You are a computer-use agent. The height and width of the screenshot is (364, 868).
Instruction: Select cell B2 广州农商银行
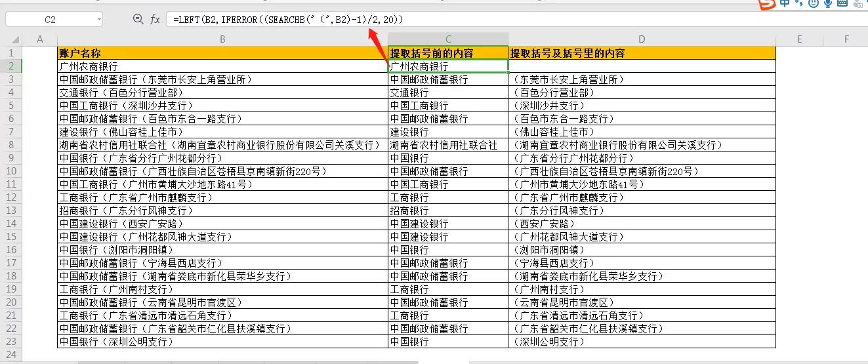click(222, 66)
